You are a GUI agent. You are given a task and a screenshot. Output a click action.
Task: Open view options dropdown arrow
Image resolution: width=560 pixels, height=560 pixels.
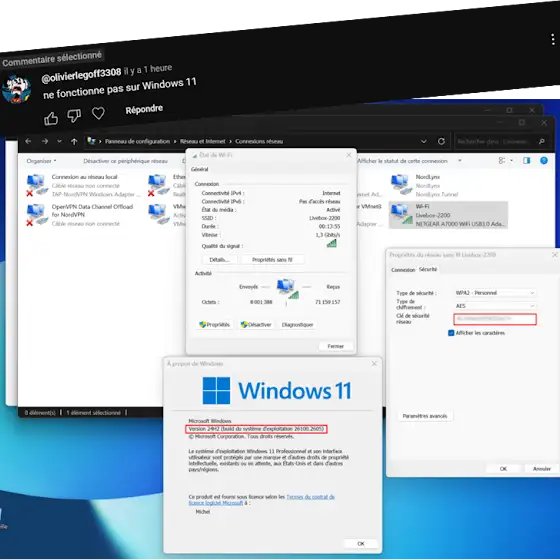511,161
